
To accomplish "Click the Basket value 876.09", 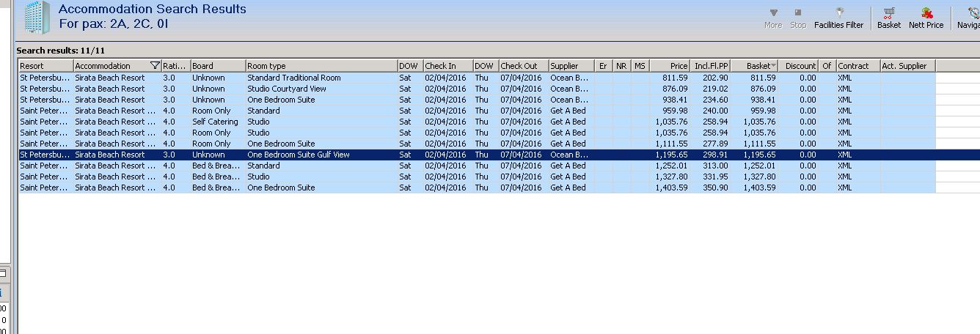I will click(x=763, y=89).
